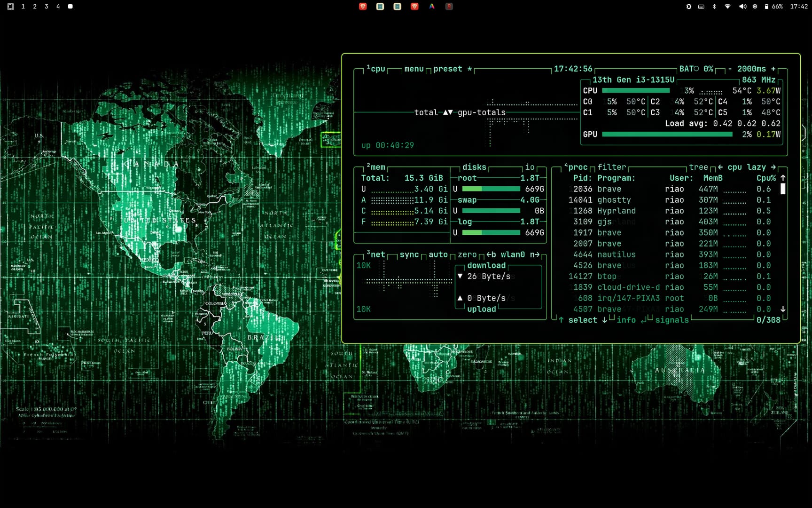Enable auto scaling in the net panel
Image resolution: width=812 pixels, height=508 pixels.
(x=438, y=254)
